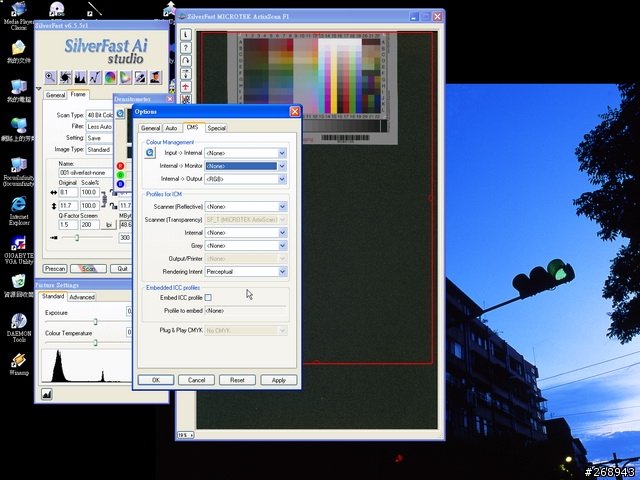Click the red R channel circle in Densitometer
640x480 pixels.
tap(120, 166)
